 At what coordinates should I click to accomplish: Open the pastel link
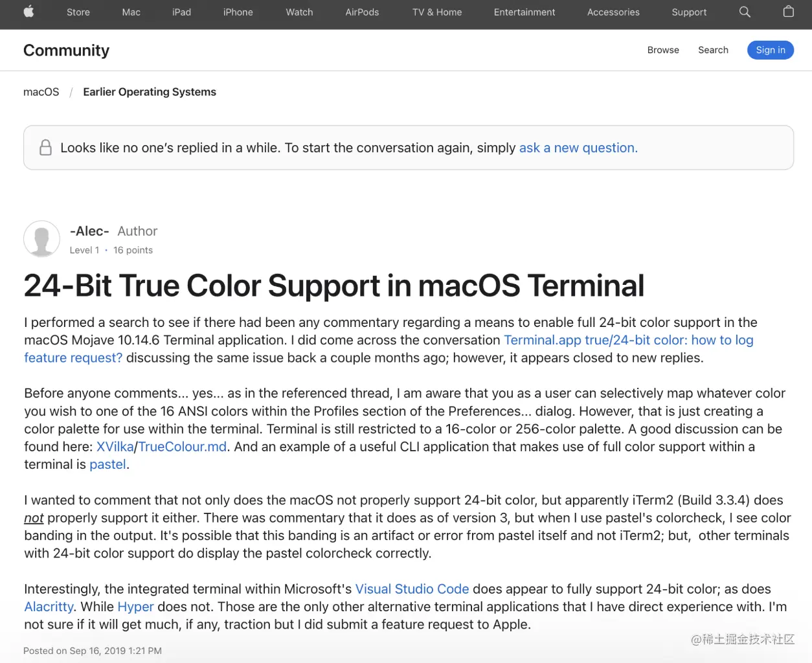point(107,464)
